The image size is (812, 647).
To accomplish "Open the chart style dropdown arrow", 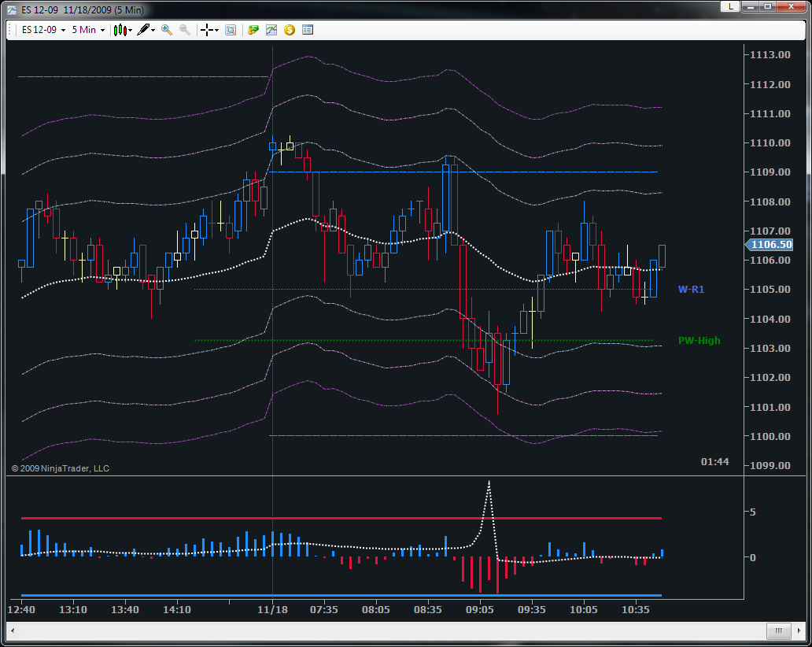I will click(x=130, y=31).
